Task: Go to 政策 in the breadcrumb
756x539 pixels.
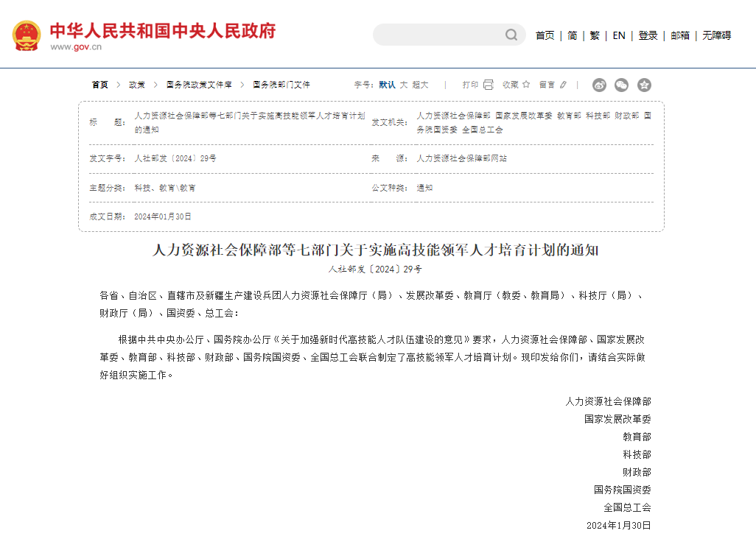Action: click(x=137, y=85)
